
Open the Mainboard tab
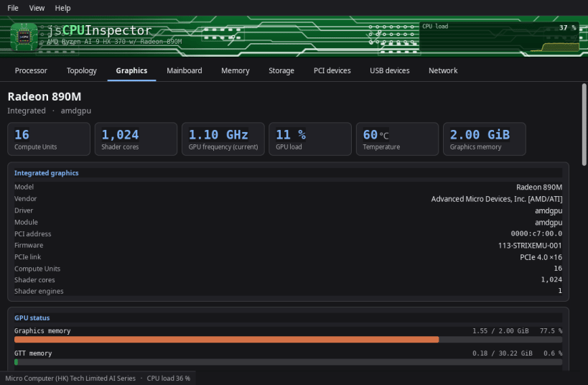point(184,70)
